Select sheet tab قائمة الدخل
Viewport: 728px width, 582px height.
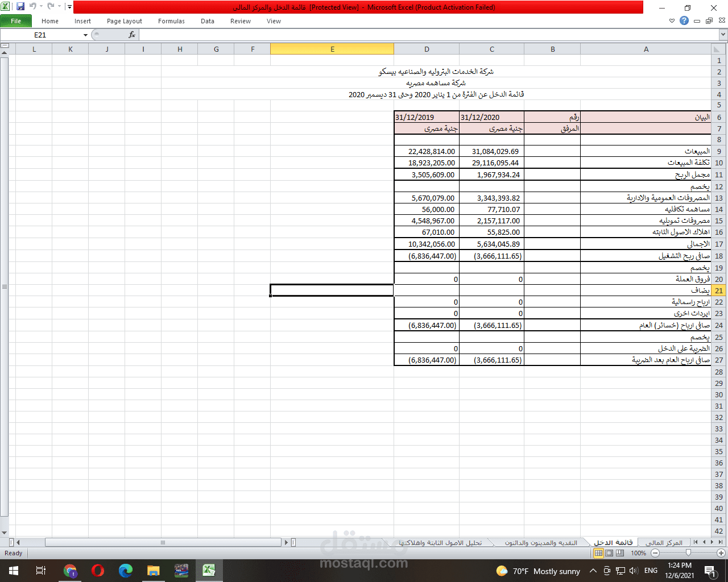[x=613, y=543]
